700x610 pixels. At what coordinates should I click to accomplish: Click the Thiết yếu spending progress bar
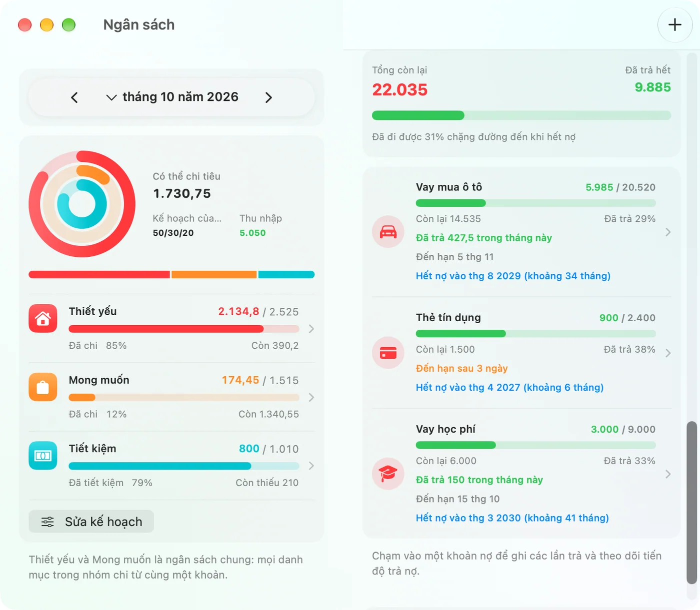point(184,329)
